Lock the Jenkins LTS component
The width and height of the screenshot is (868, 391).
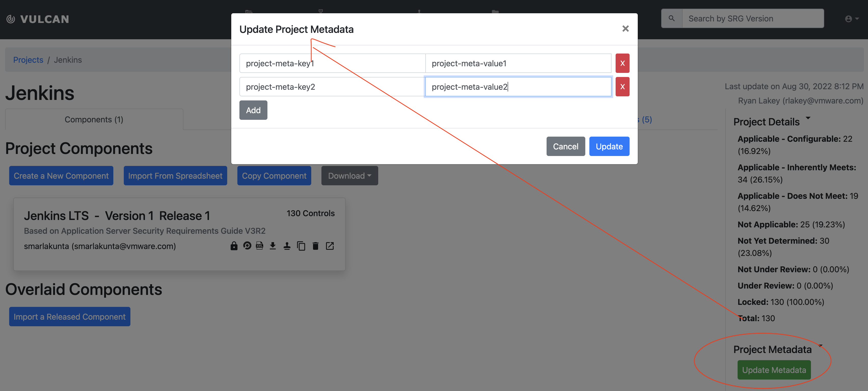pos(234,246)
